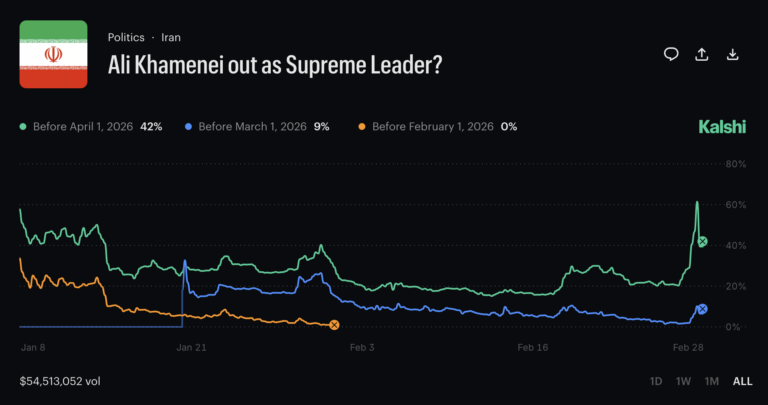Click the share upload icon
This screenshot has width=768, height=405.
pyautogui.click(x=702, y=54)
